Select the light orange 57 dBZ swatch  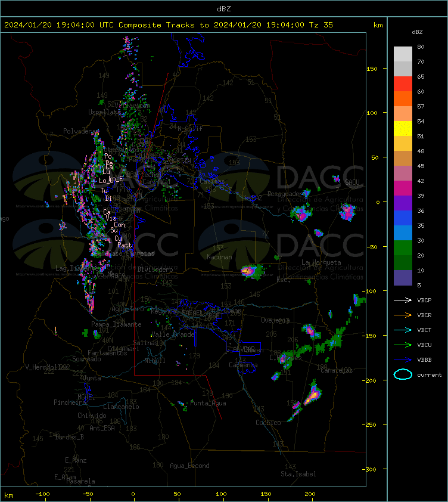click(x=403, y=113)
